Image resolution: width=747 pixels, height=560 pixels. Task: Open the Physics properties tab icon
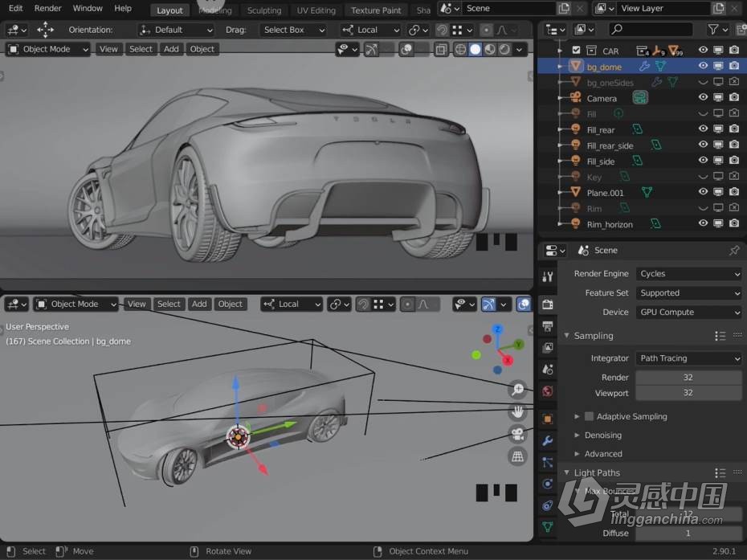coord(547,484)
